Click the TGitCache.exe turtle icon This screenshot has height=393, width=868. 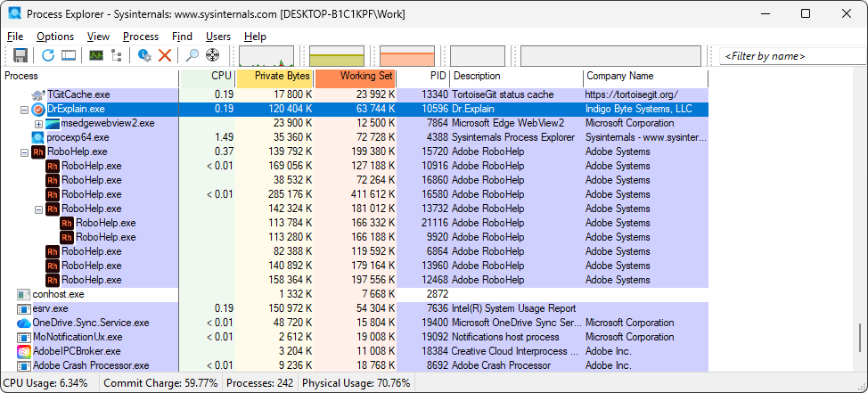tap(38, 94)
